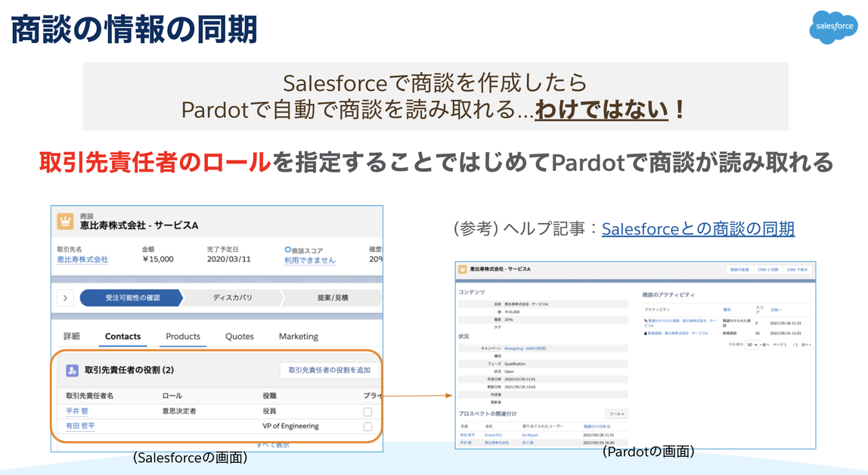The width and height of the screenshot is (868, 475).
Task: Click the 商談のアクティビティ heading
Action: (668, 295)
